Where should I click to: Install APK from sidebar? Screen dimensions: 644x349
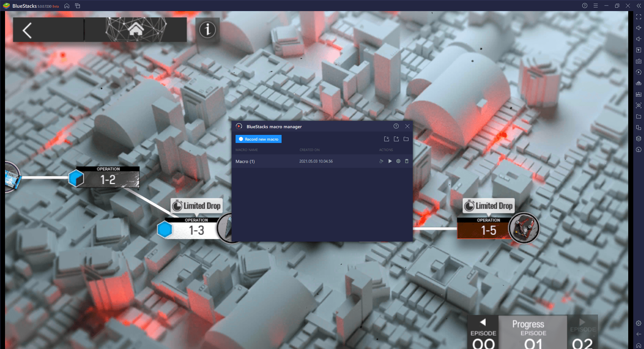638,94
